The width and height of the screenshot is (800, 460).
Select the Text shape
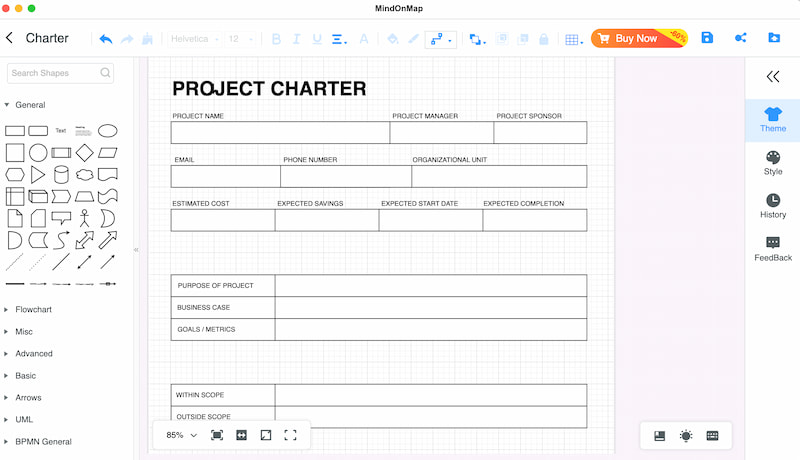pyautogui.click(x=61, y=131)
